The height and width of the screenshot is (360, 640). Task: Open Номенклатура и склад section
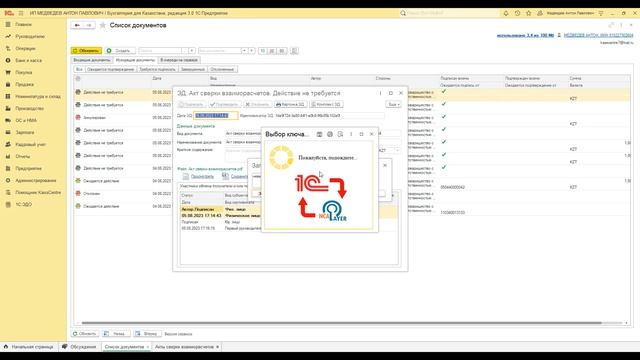click(38, 96)
